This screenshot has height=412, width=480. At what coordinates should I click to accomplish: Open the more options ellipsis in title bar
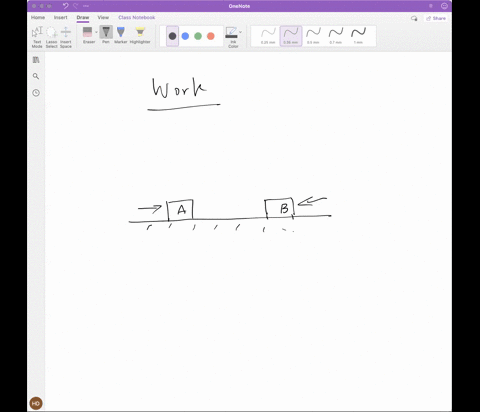[x=86, y=6]
